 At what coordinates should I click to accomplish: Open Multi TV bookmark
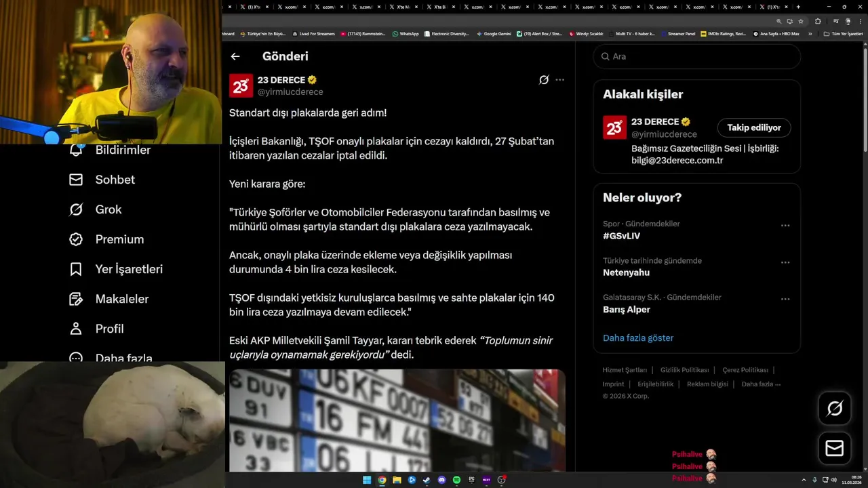[631, 33]
